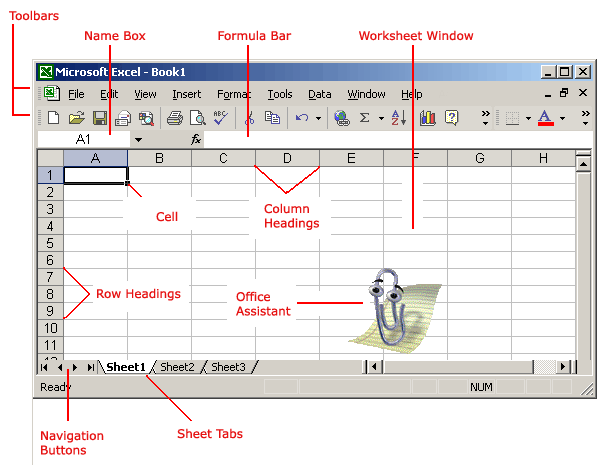Viewport: 599px width, 465px height.
Task: Click the Search icon beside E-mail
Action: pos(146,118)
